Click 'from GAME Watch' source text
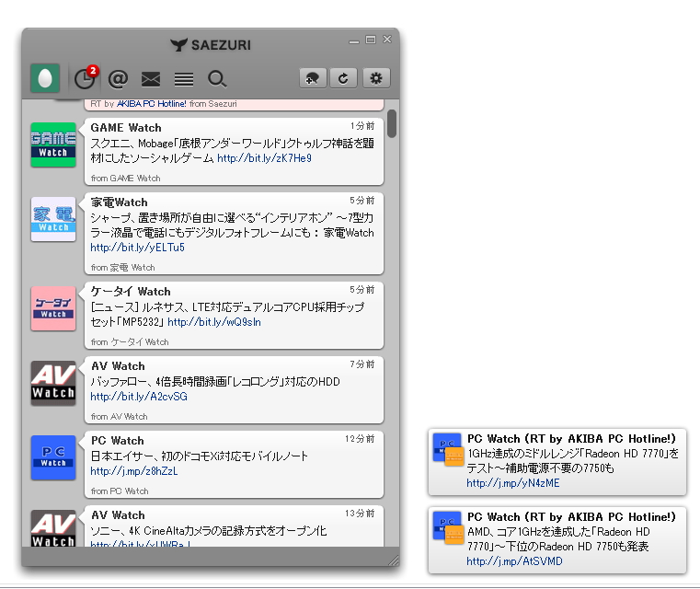 (125, 179)
